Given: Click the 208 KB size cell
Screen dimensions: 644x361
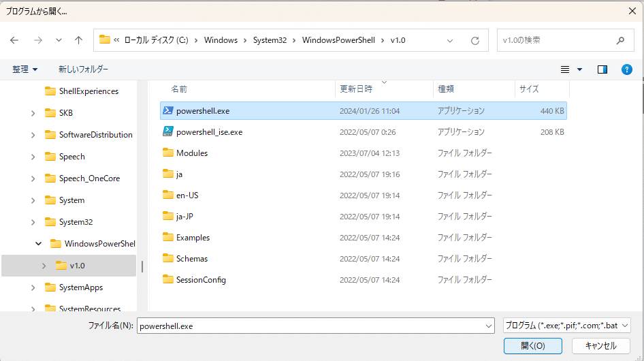Looking at the screenshot, I should (552, 132).
